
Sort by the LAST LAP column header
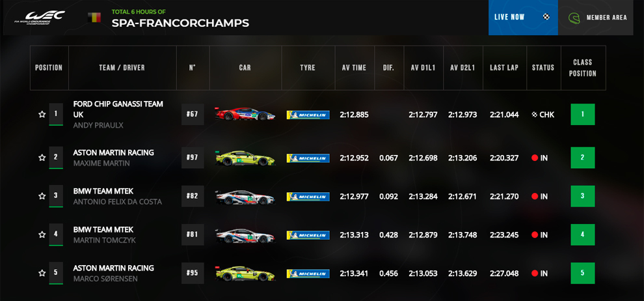pyautogui.click(x=504, y=68)
